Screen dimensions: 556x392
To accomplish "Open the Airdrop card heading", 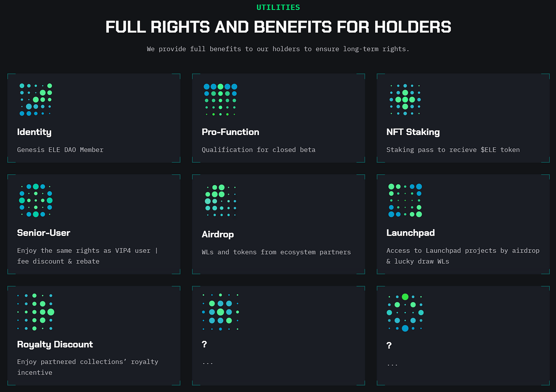I will click(x=218, y=234).
